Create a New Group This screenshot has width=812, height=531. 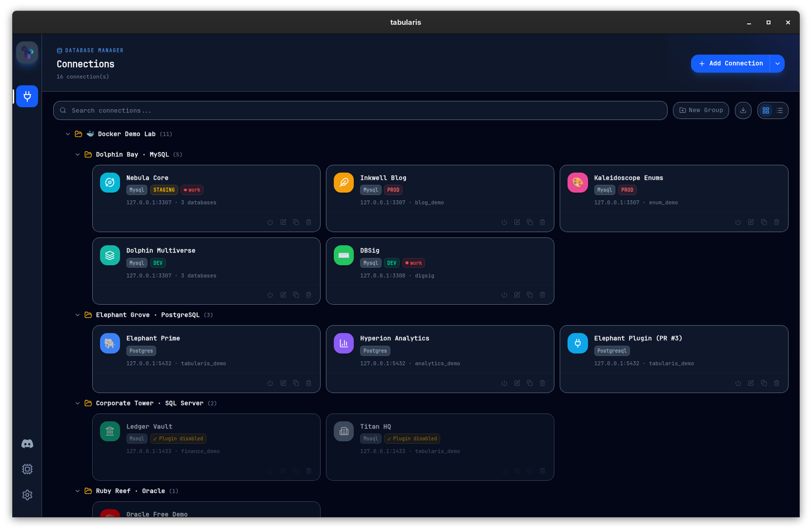click(701, 111)
